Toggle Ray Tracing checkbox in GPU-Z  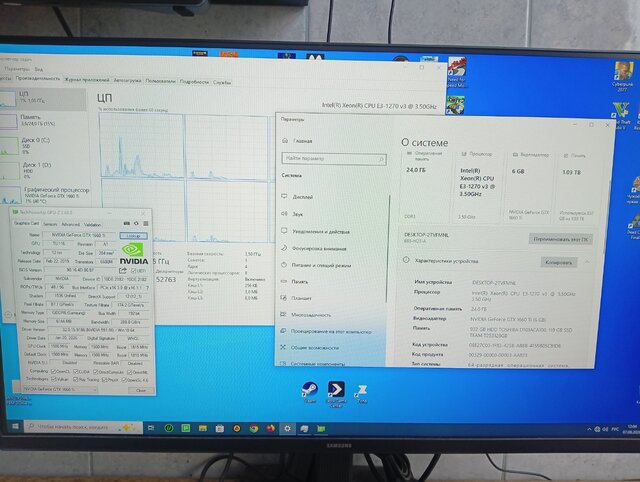(76, 380)
